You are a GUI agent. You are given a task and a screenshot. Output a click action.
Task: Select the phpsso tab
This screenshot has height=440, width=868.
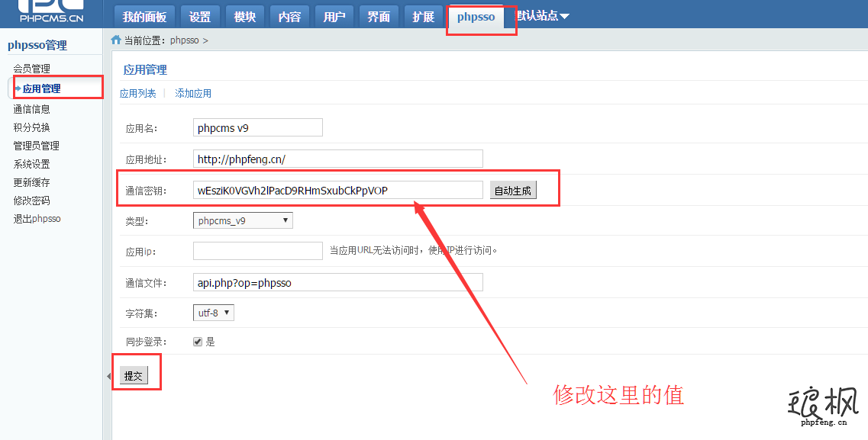click(476, 17)
